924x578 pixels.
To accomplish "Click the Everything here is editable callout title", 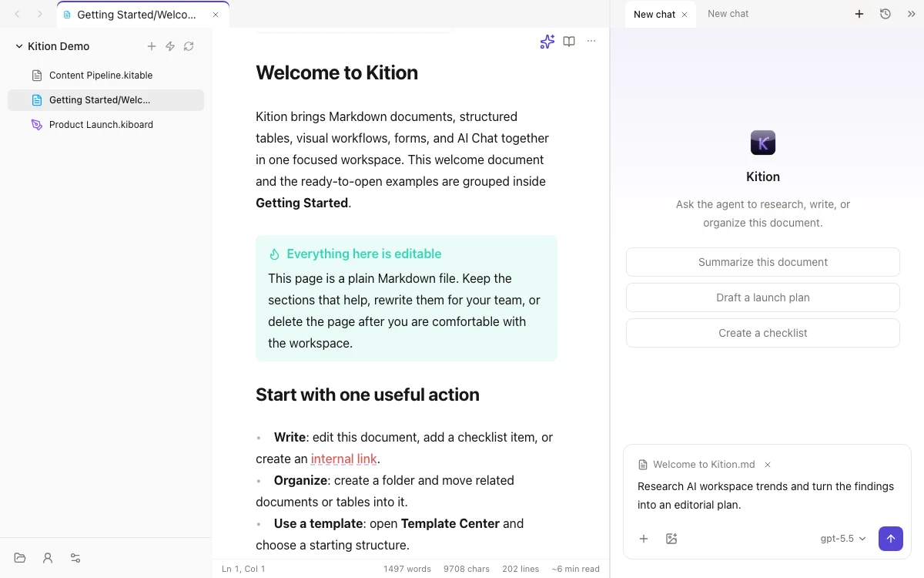I will 364,254.
